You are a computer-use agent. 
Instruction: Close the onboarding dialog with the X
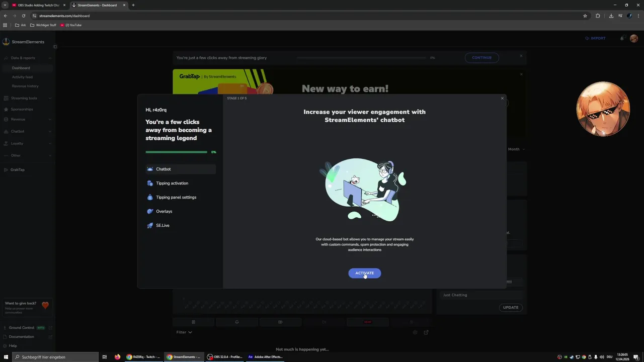click(502, 98)
